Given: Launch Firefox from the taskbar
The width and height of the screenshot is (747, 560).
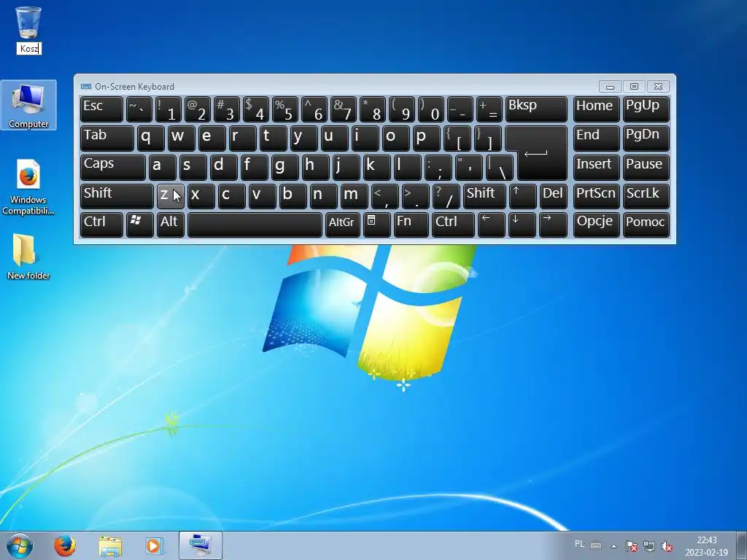Looking at the screenshot, I should click(x=65, y=545).
